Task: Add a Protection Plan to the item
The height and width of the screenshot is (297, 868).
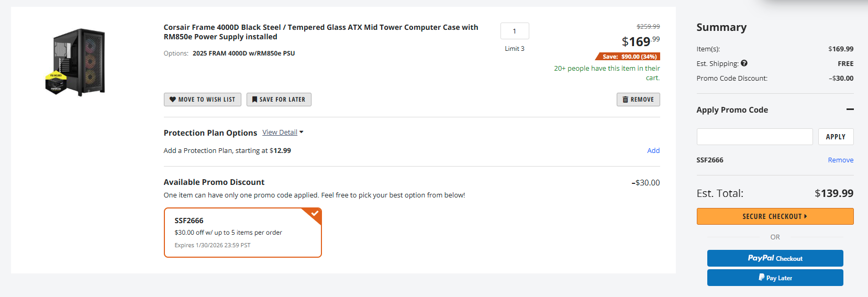Action: pos(653,151)
